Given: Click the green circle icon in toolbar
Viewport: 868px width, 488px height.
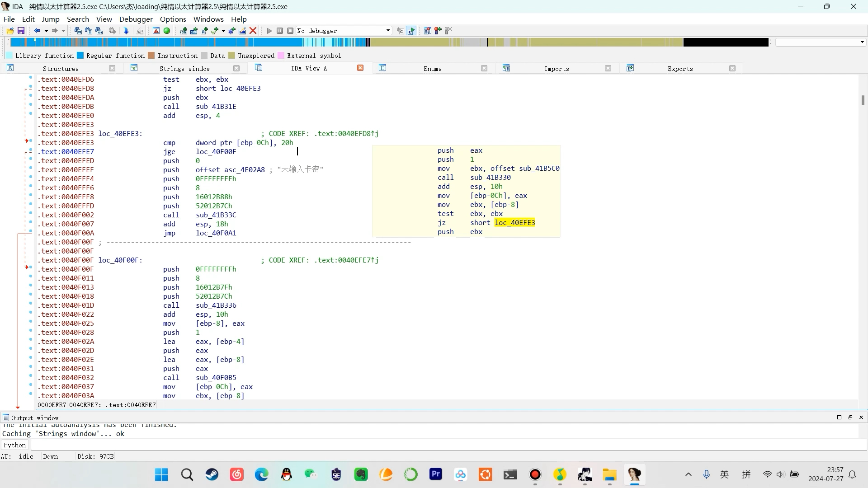Looking at the screenshot, I should (x=167, y=31).
